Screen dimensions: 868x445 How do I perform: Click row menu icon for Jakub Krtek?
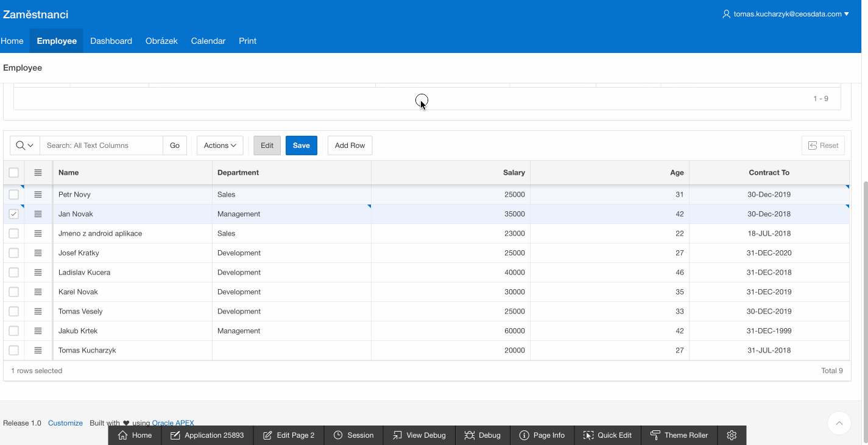[x=38, y=331]
